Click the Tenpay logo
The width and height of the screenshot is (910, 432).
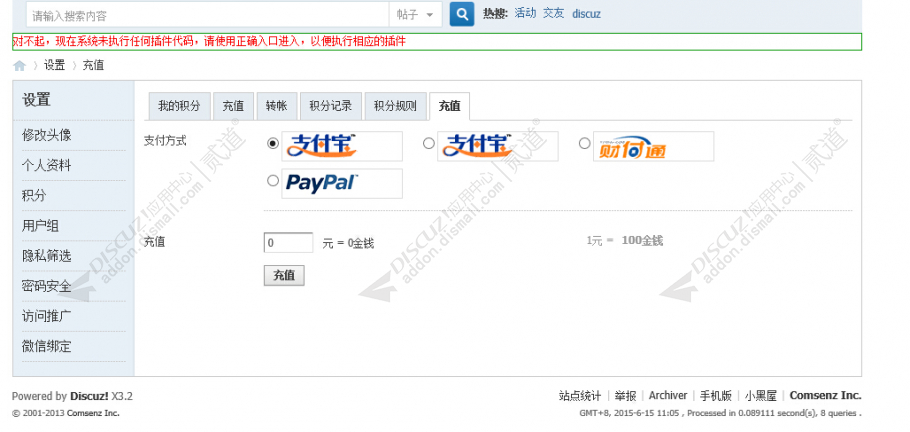click(x=653, y=146)
